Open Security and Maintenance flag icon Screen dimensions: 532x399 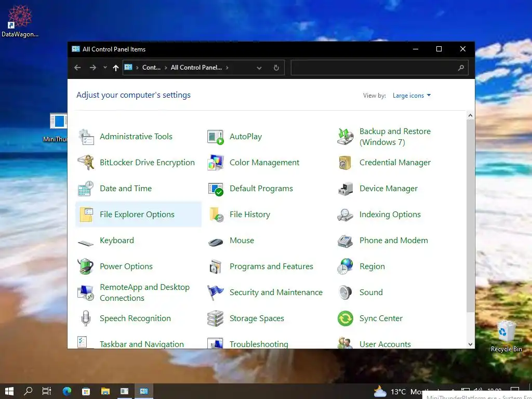[x=216, y=292]
